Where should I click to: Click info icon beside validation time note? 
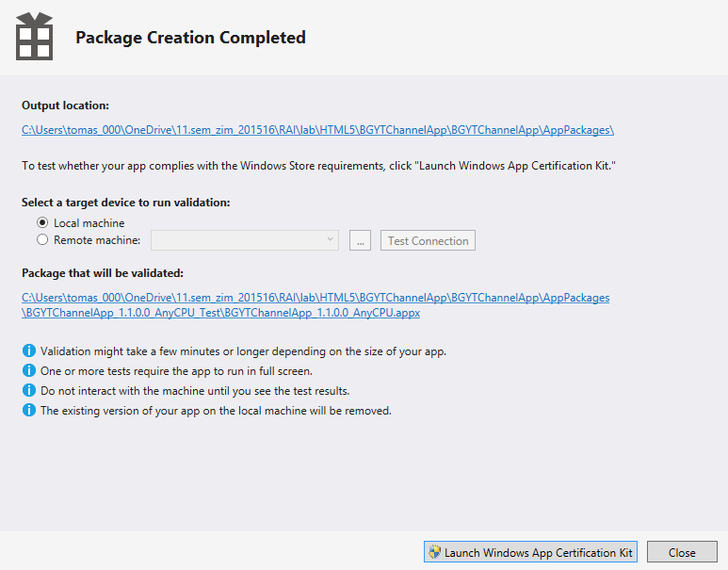coord(29,350)
